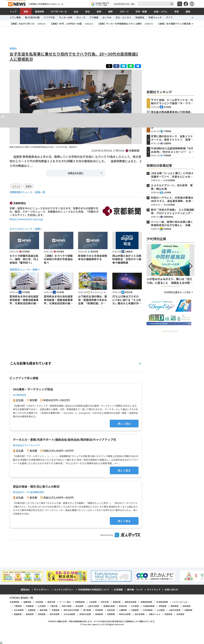This screenshot has height=644, width=204.
Task: Open the 47NEWS Facebook icon in header
Action: click(186, 4)
